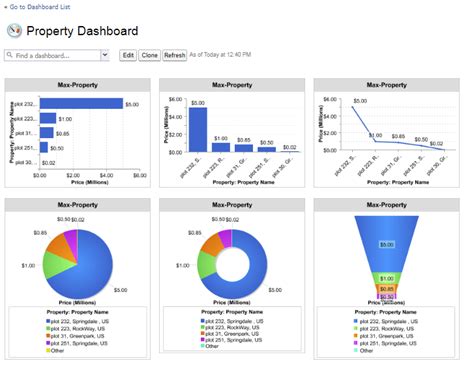Click 'plot 31, Greenpark, US' in donut legend
Viewport: 474px width, 376px height.
click(x=232, y=334)
